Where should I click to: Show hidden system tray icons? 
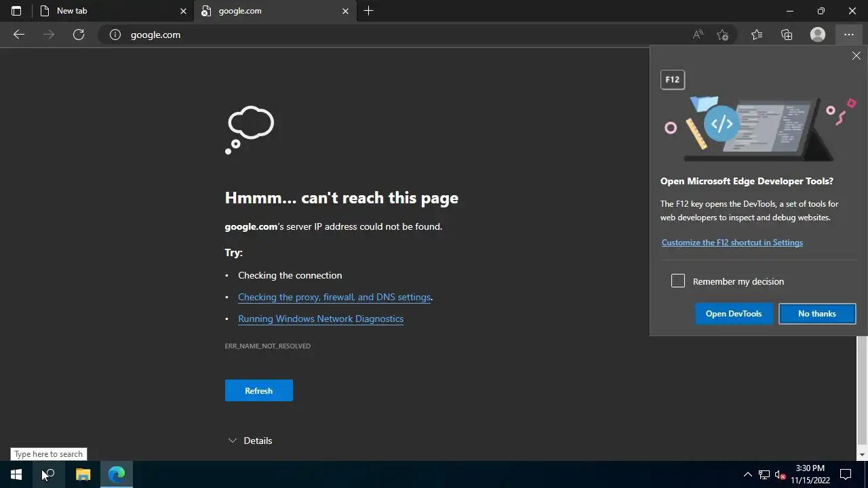click(x=747, y=474)
